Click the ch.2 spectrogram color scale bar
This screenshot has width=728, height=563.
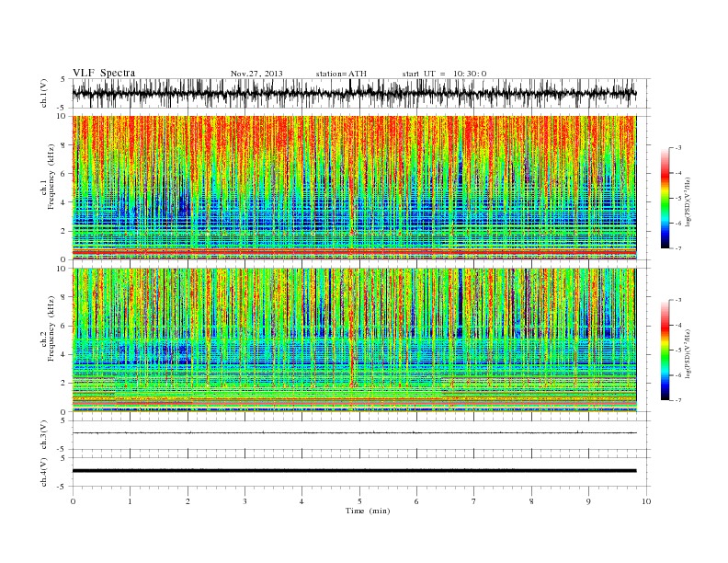[x=665, y=350]
